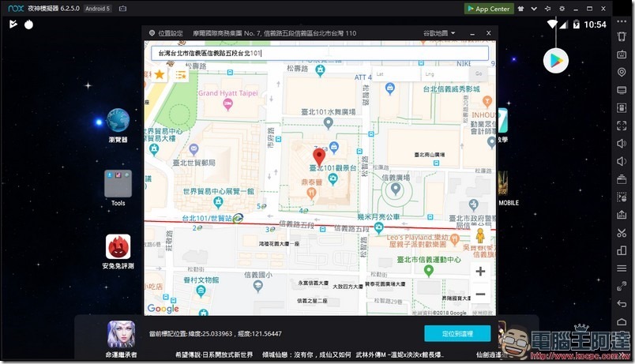Open App Center in Nox title bar
Screen dimensions: 635x364
[489, 9]
